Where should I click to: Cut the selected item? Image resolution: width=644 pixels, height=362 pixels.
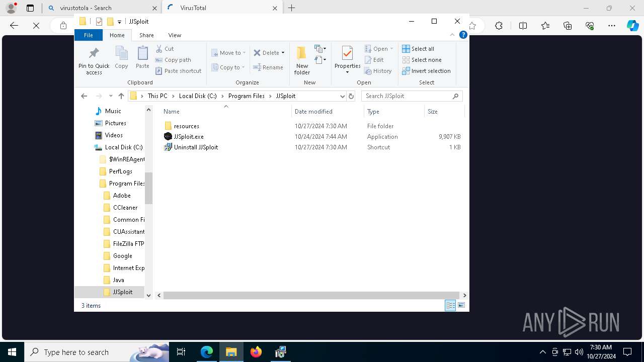pos(165,49)
